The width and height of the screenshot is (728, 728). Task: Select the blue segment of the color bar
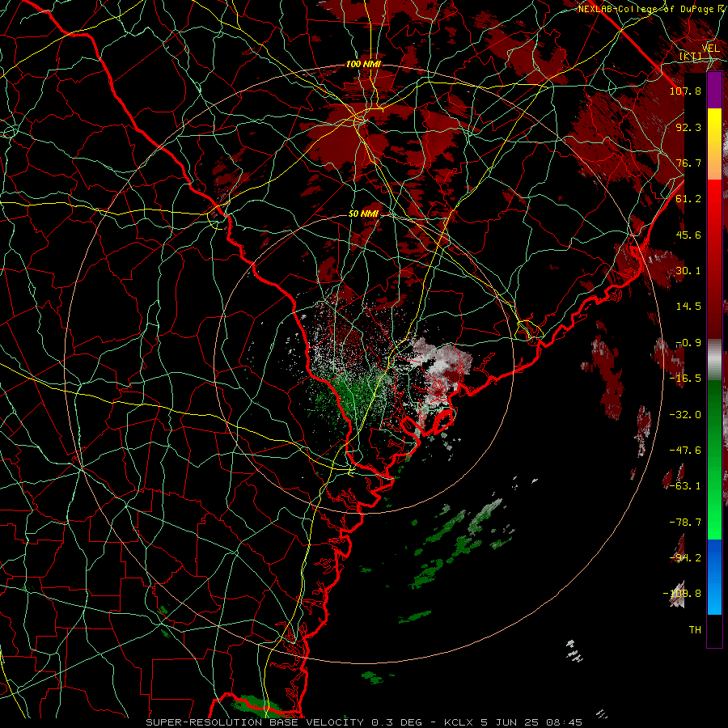pyautogui.click(x=714, y=577)
